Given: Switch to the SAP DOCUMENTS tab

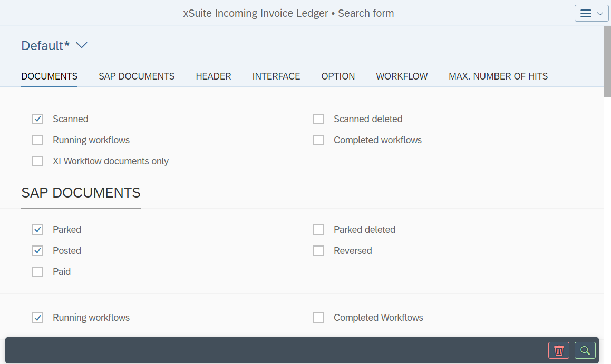Looking at the screenshot, I should click(x=137, y=76).
